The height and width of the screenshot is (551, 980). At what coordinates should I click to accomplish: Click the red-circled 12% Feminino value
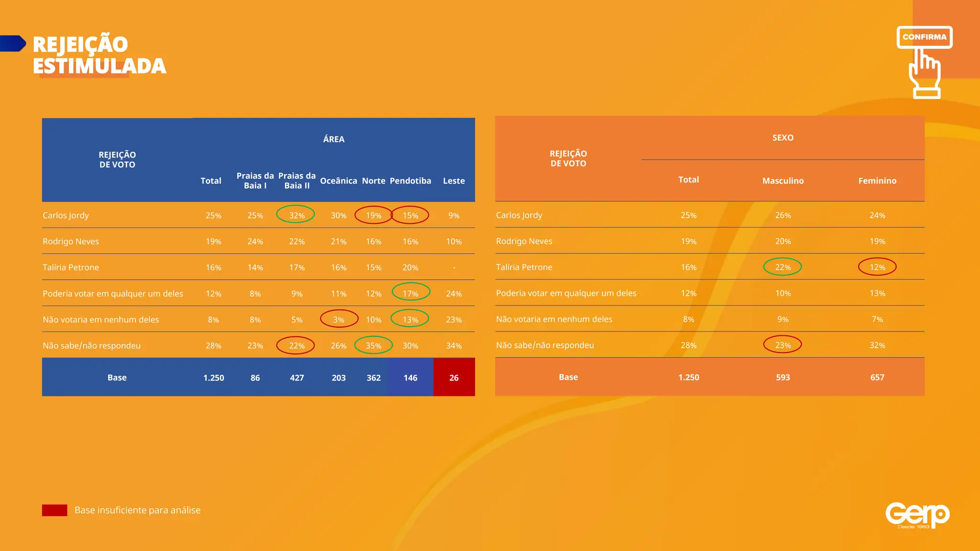click(877, 267)
